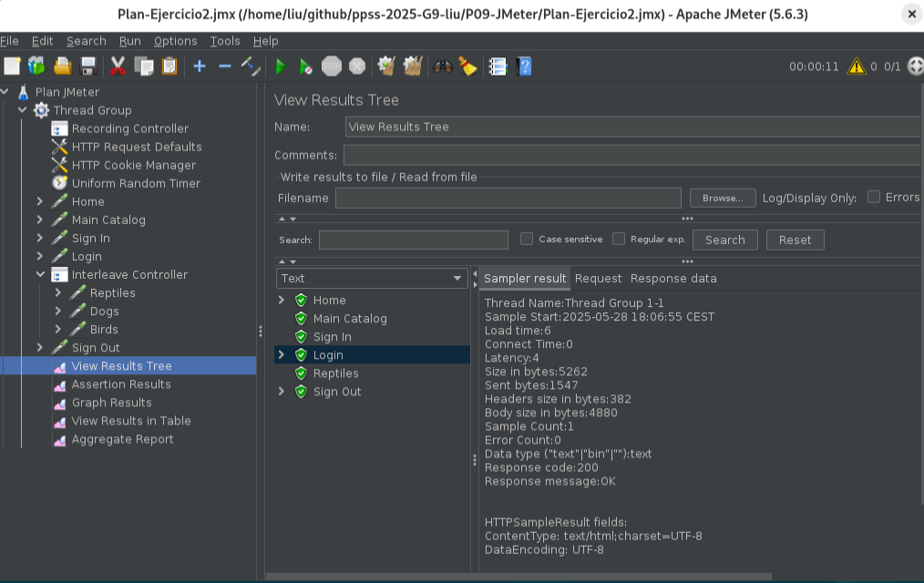Screen dimensions: 924x583
Task: Click the Expand All plus icon
Action: point(200,66)
